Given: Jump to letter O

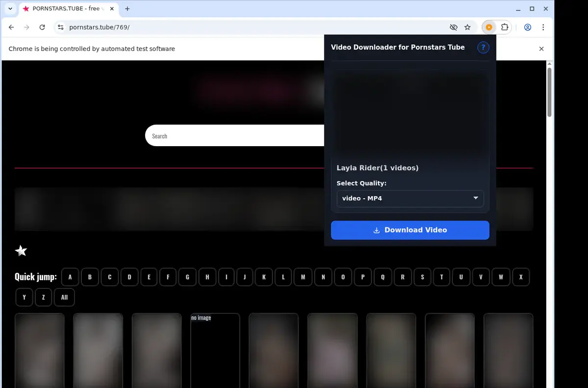Looking at the screenshot, I should pyautogui.click(x=343, y=277).
